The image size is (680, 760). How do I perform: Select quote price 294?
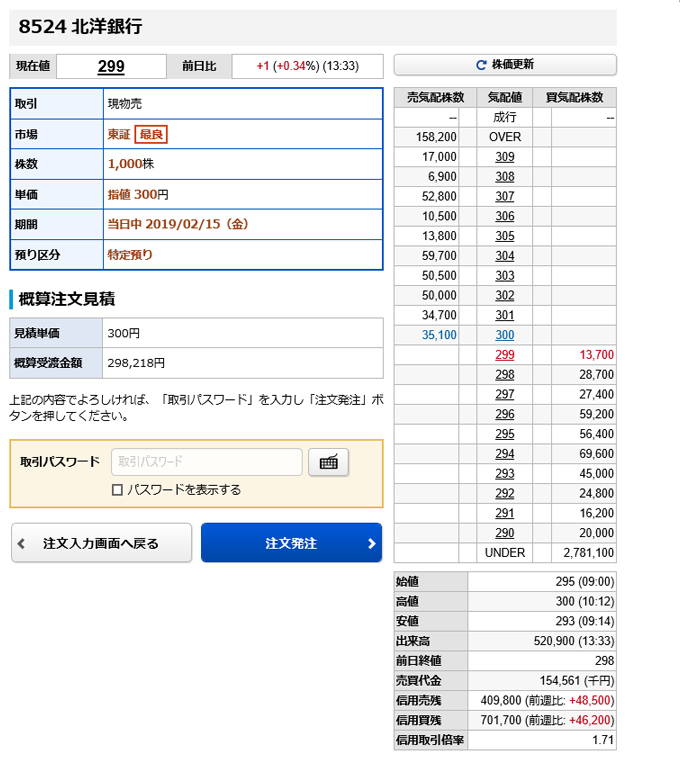[x=505, y=454]
